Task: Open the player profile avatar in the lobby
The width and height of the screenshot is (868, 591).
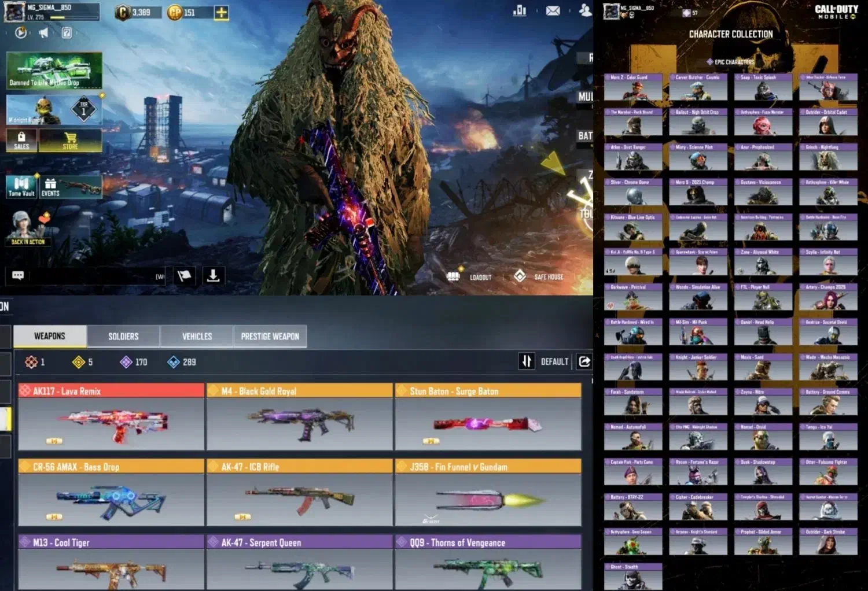Action: pyautogui.click(x=14, y=12)
